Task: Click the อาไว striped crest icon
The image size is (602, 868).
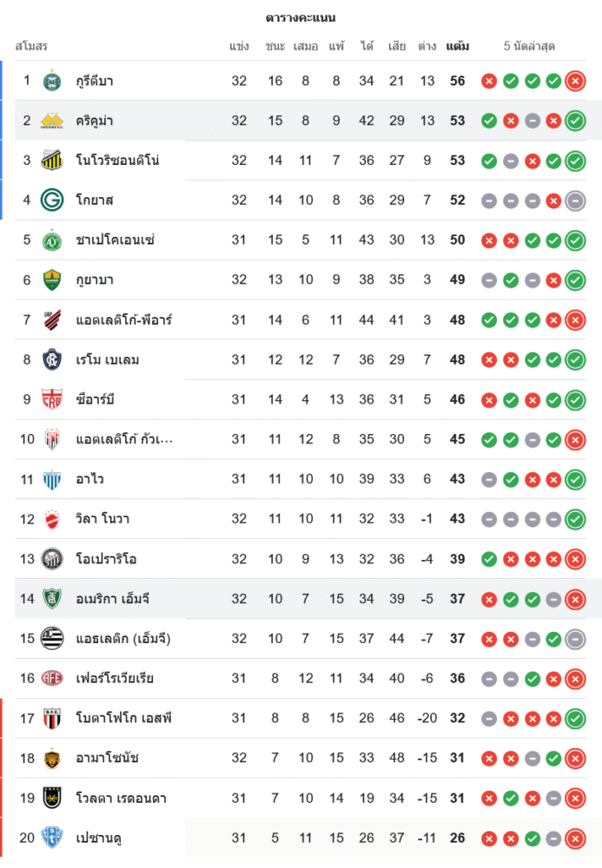Action: [x=52, y=479]
